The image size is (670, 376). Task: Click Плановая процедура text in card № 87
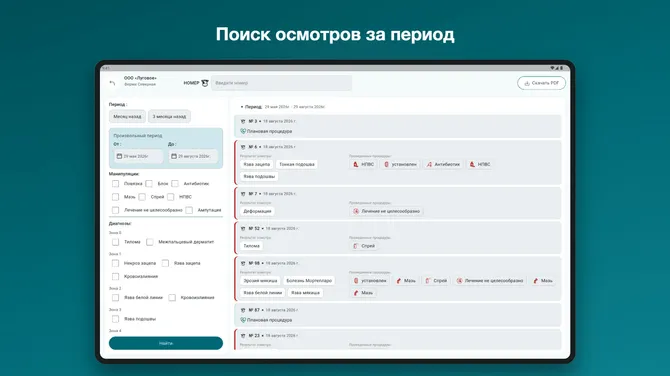(x=270, y=320)
